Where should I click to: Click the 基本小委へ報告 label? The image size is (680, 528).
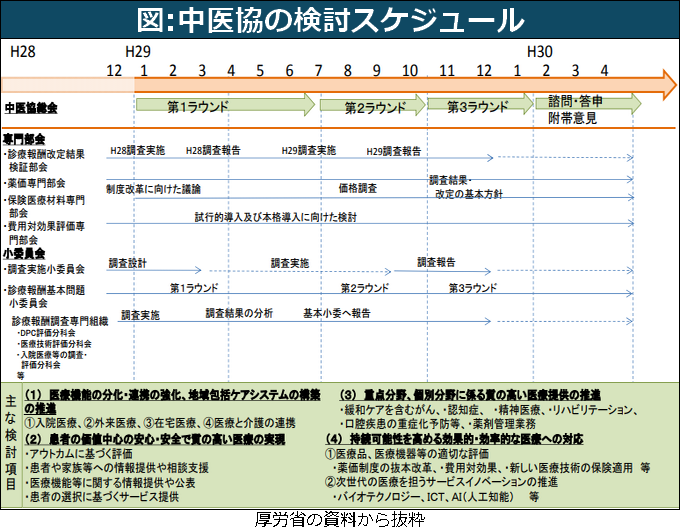336,314
